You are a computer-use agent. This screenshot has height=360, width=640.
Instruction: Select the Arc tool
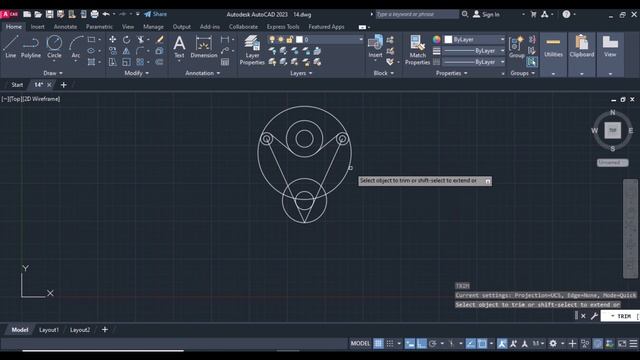(76, 47)
